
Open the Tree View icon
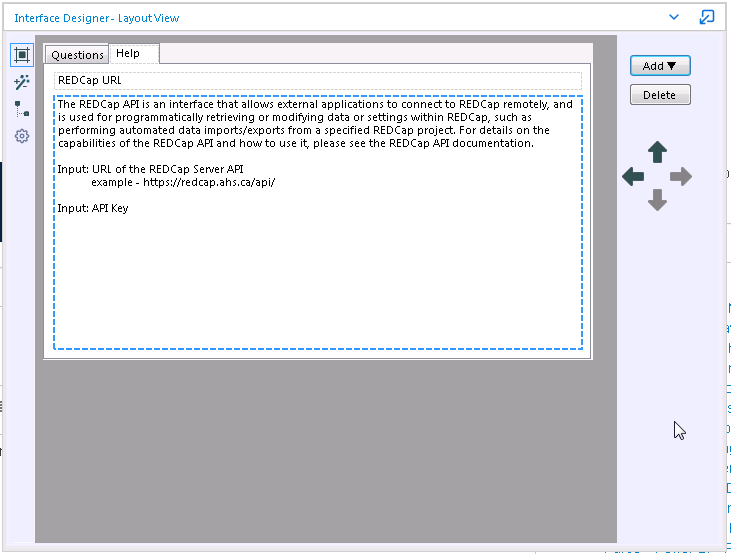[x=22, y=109]
